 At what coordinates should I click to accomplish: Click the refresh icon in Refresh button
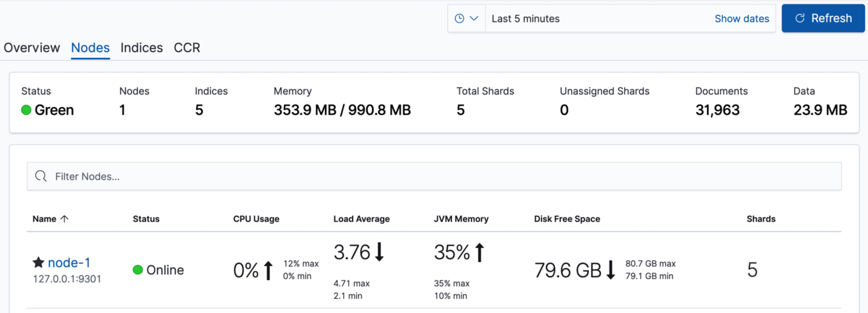point(799,18)
